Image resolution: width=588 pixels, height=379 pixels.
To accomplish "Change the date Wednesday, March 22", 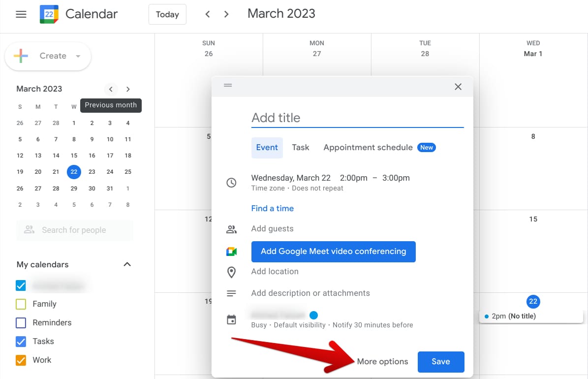I will click(x=291, y=178).
